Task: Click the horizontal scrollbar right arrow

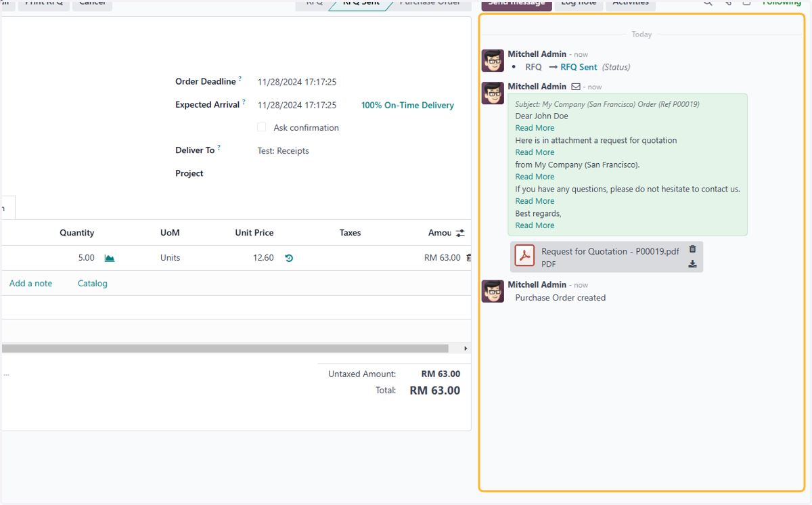Action: [x=465, y=348]
